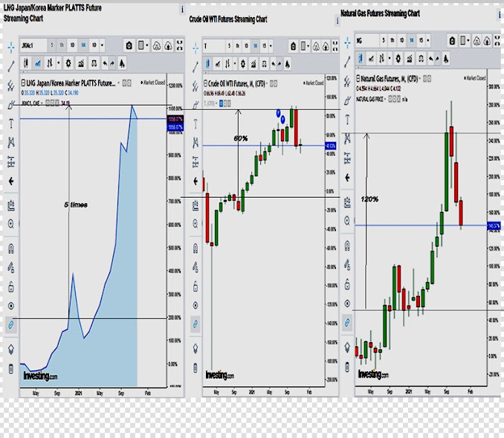Click rocket icon on Crude Oil chart

288,64
